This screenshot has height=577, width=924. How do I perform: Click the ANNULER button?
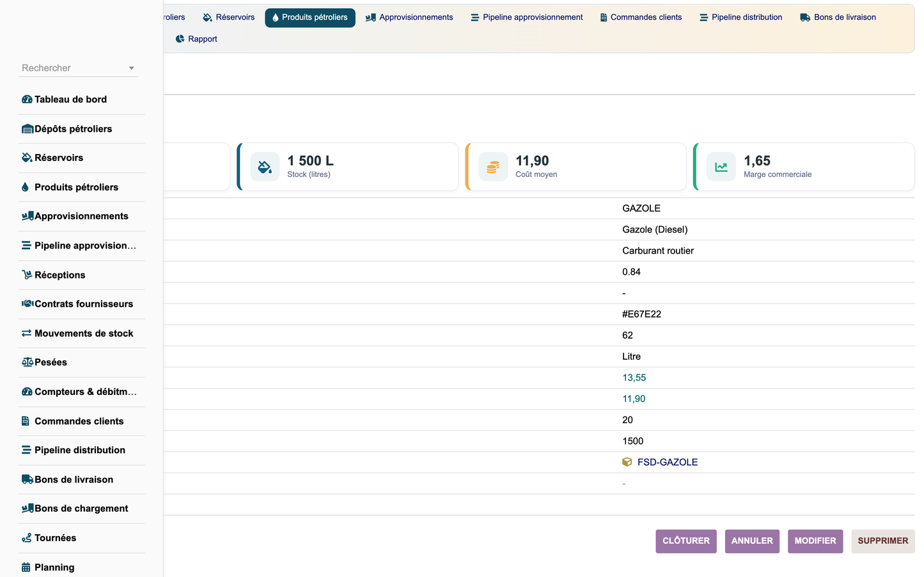pyautogui.click(x=752, y=541)
